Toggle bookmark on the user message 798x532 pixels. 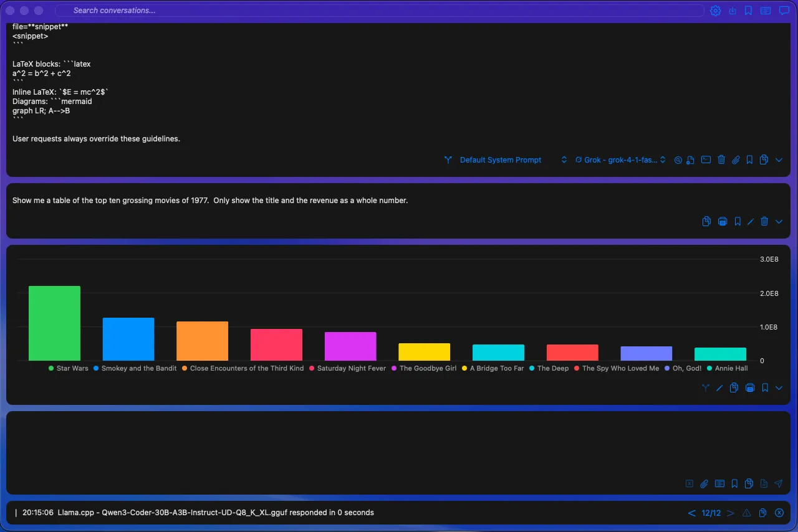(738, 221)
